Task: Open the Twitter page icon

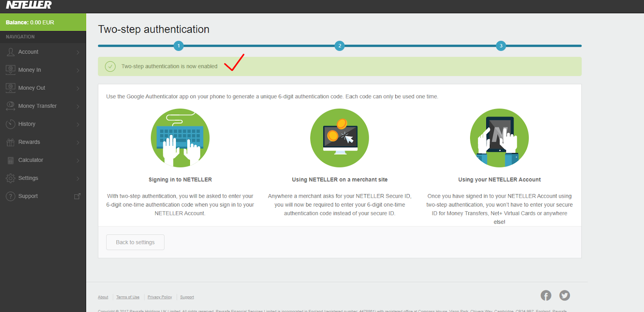Action: pos(565,295)
